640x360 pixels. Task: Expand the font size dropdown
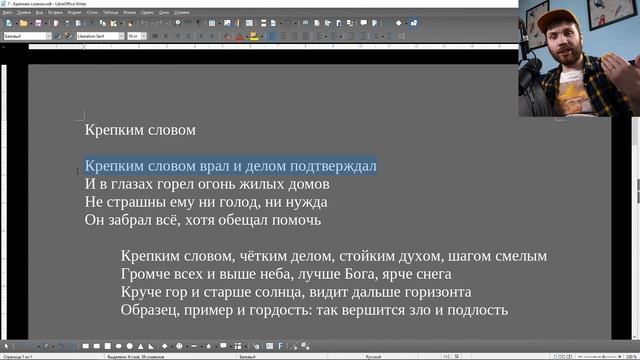tap(144, 36)
